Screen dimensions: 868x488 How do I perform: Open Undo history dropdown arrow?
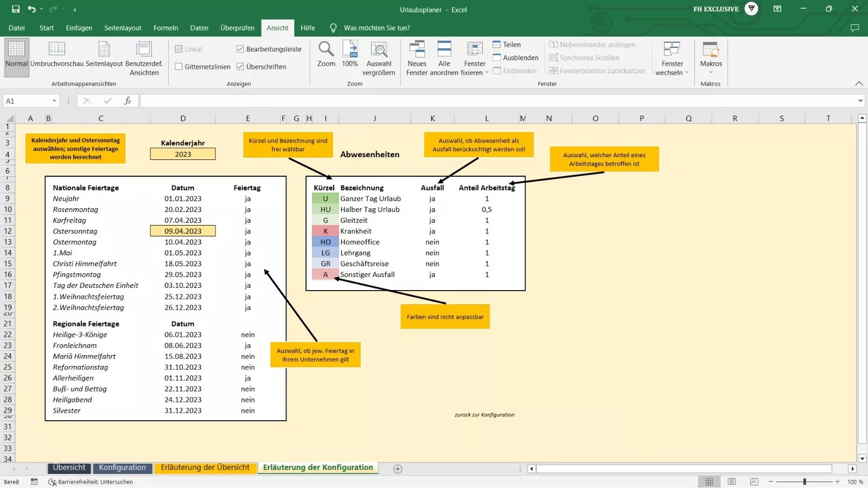click(41, 10)
